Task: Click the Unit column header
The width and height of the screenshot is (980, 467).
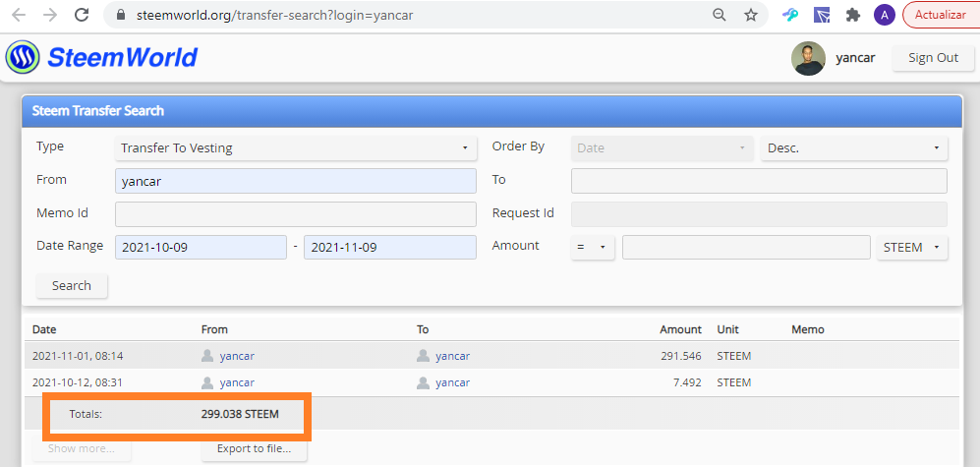Action: (727, 329)
